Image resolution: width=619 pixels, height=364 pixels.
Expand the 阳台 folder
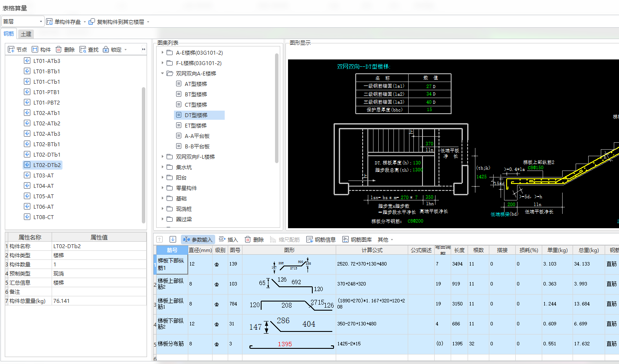point(162,177)
